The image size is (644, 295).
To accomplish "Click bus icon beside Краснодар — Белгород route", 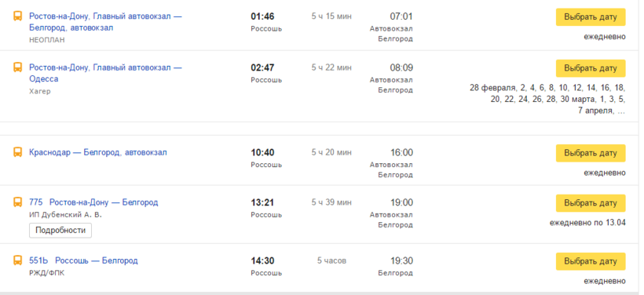I will pos(17,153).
